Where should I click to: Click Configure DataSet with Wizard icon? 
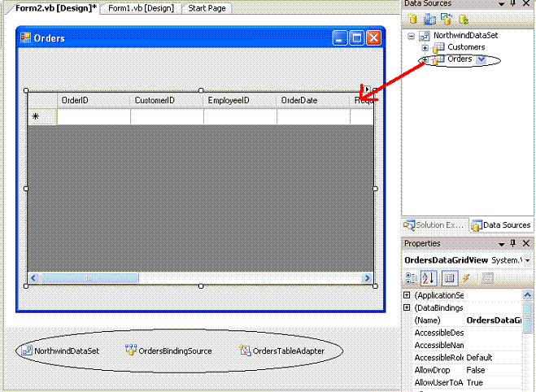pos(447,19)
